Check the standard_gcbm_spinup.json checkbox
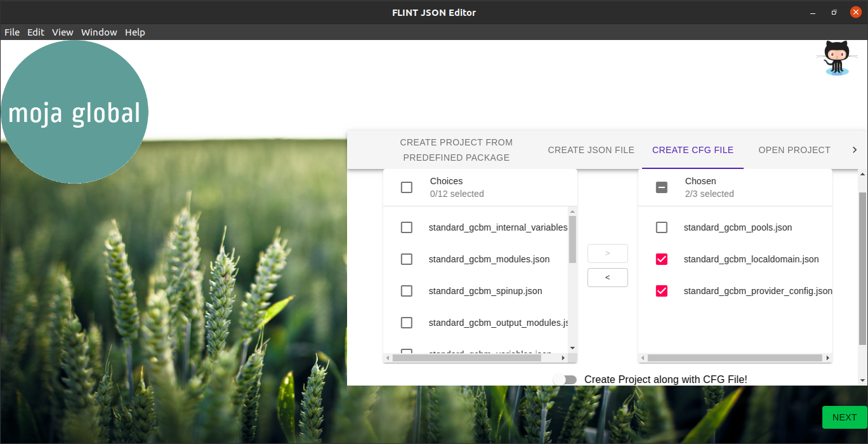 [x=407, y=291]
